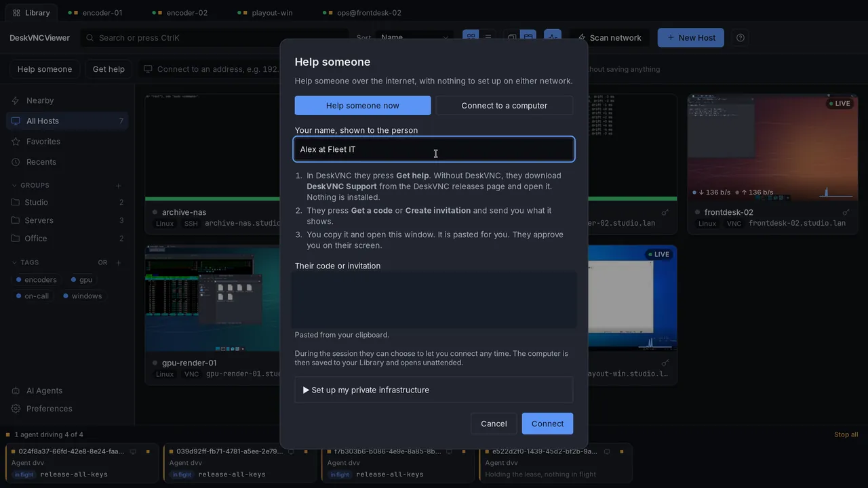
Task: Select the Help someone now option
Action: [363, 106]
